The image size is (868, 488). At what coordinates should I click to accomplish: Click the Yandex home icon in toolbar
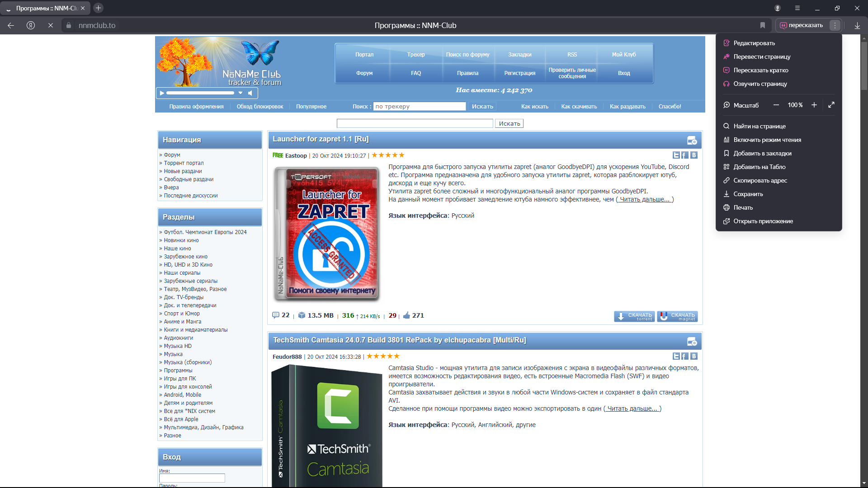coord(31,25)
